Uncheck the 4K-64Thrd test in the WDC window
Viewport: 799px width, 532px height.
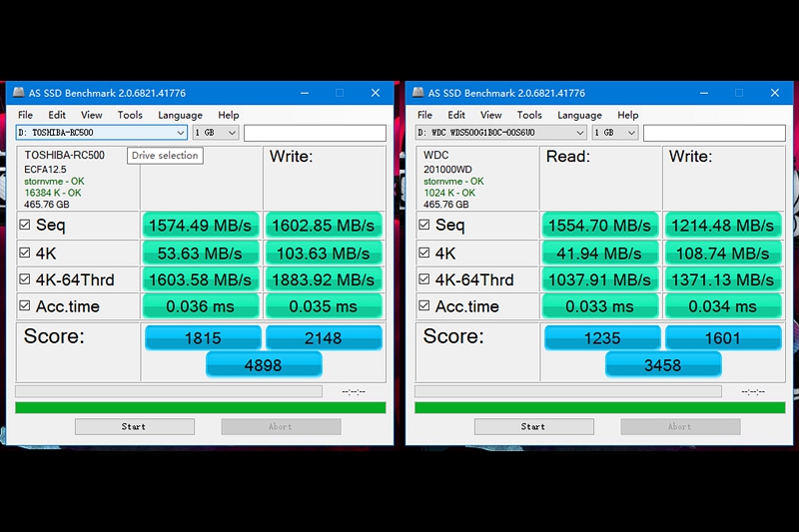pos(423,279)
